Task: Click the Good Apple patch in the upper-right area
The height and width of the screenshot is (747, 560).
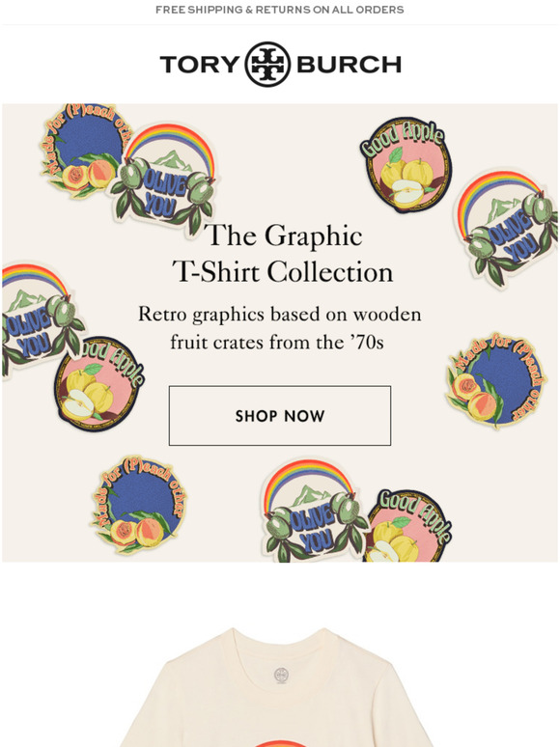Action: (406, 164)
